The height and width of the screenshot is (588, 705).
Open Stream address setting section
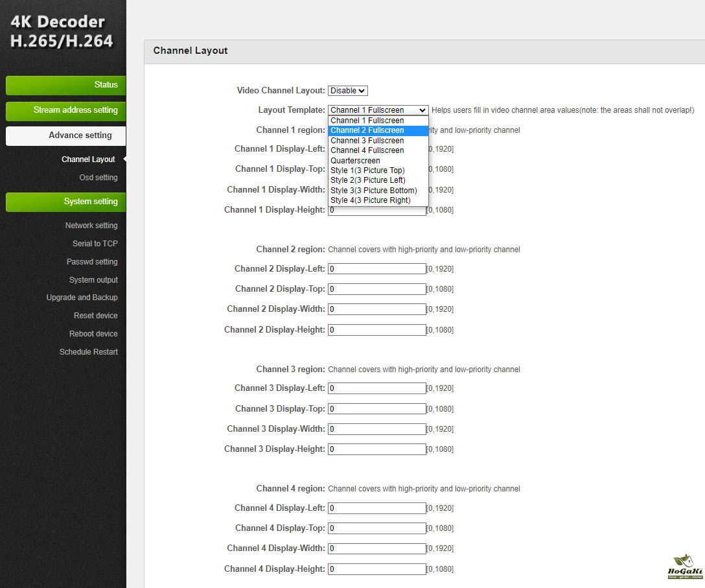(65, 110)
